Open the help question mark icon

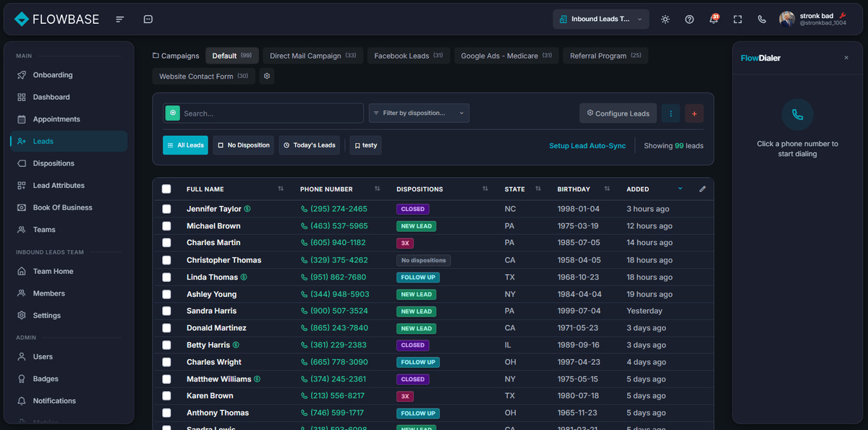[x=689, y=20]
